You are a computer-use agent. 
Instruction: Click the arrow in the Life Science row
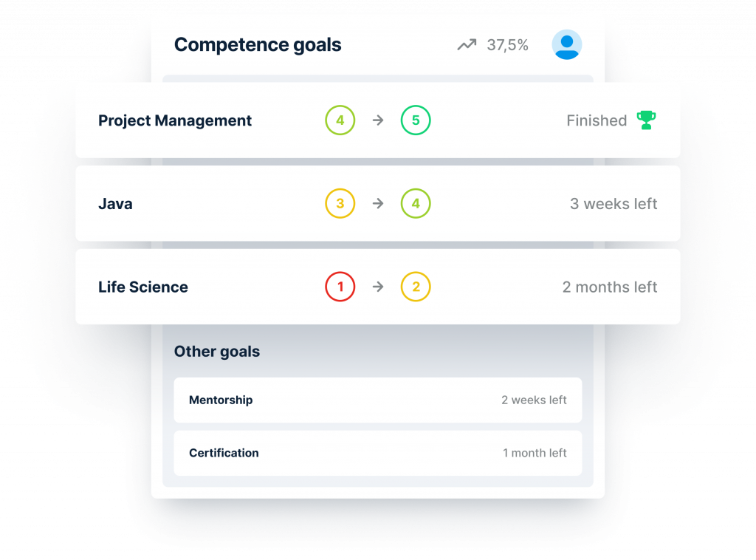coord(378,287)
